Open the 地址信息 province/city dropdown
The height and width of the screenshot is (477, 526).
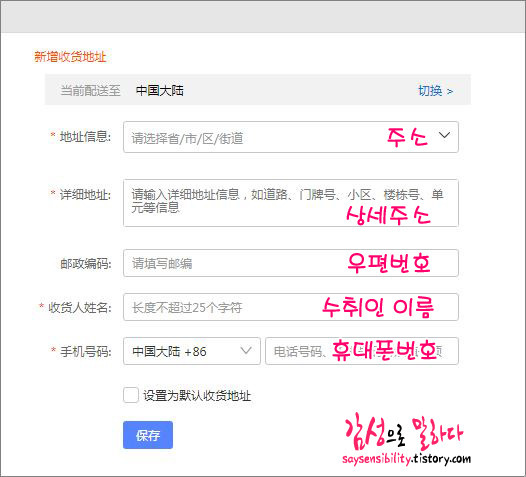291,137
